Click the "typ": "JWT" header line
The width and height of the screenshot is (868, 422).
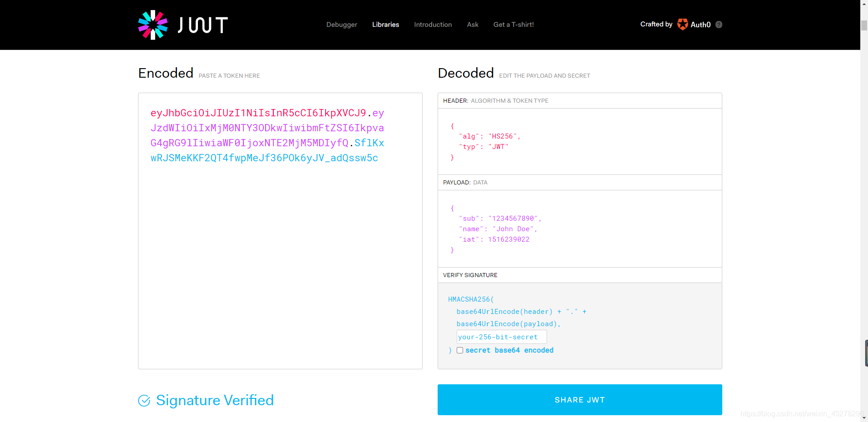(x=483, y=147)
